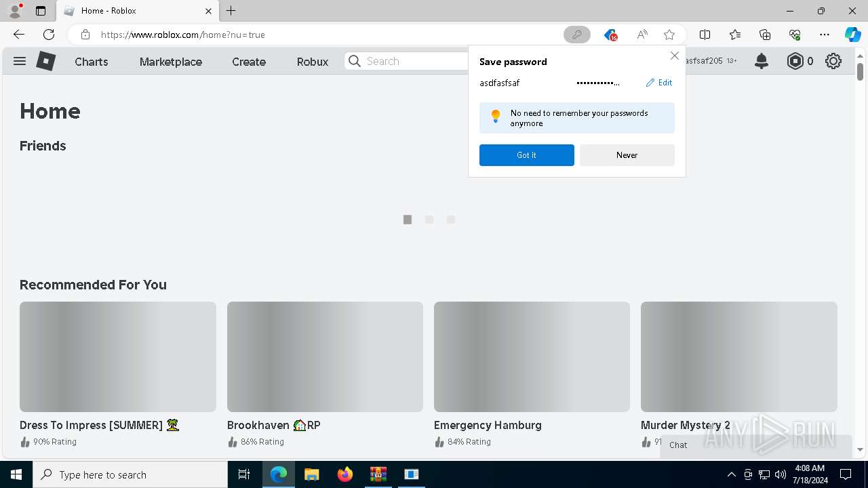This screenshot has width=868, height=488.
Task: Choose Never save password
Action: coord(627,155)
